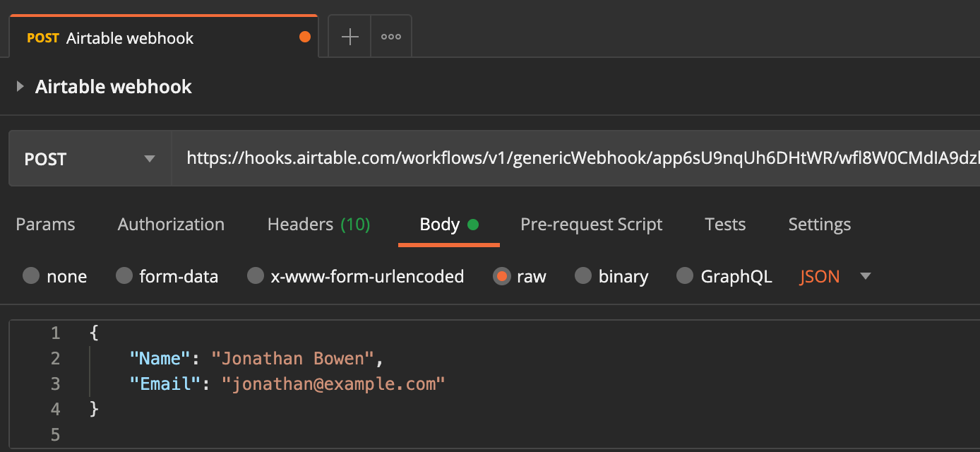Click the closing brace on line 4

click(x=95, y=410)
